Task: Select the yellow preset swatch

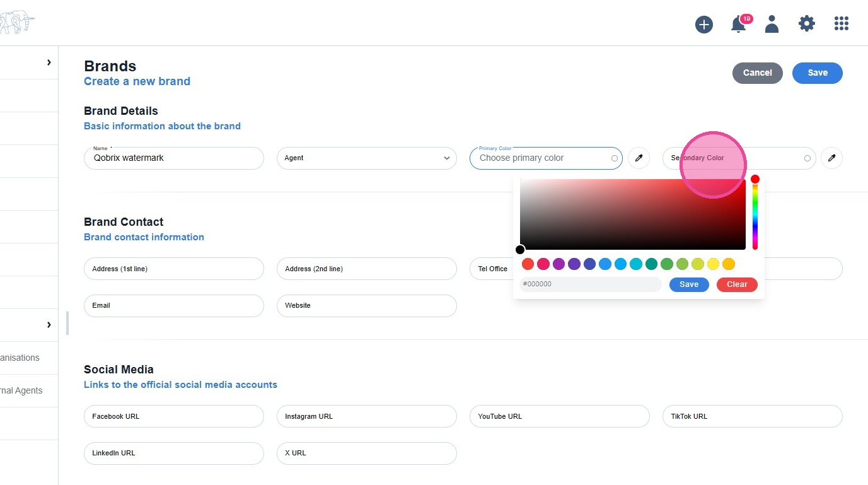Action: (713, 264)
